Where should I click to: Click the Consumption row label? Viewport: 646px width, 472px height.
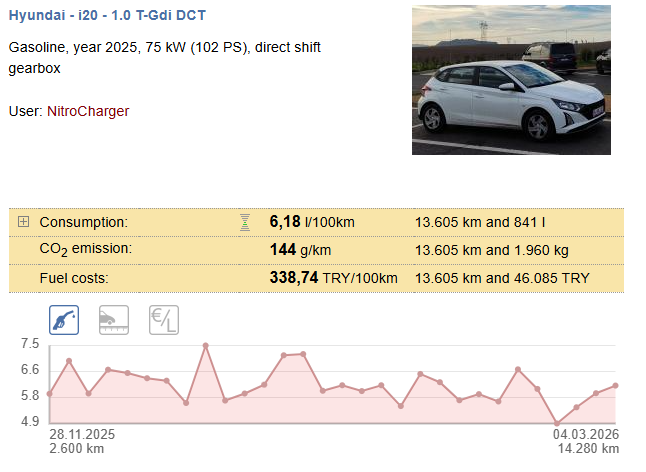click(83, 222)
